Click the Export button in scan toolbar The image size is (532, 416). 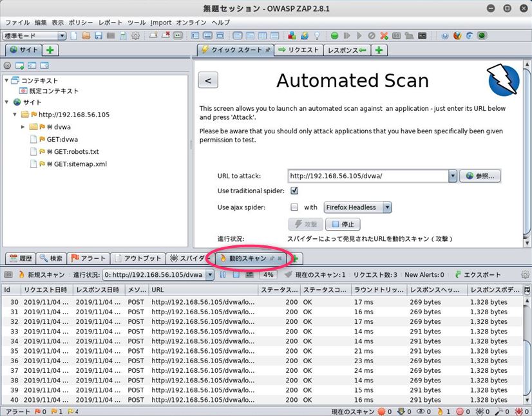pyautogui.click(x=478, y=275)
